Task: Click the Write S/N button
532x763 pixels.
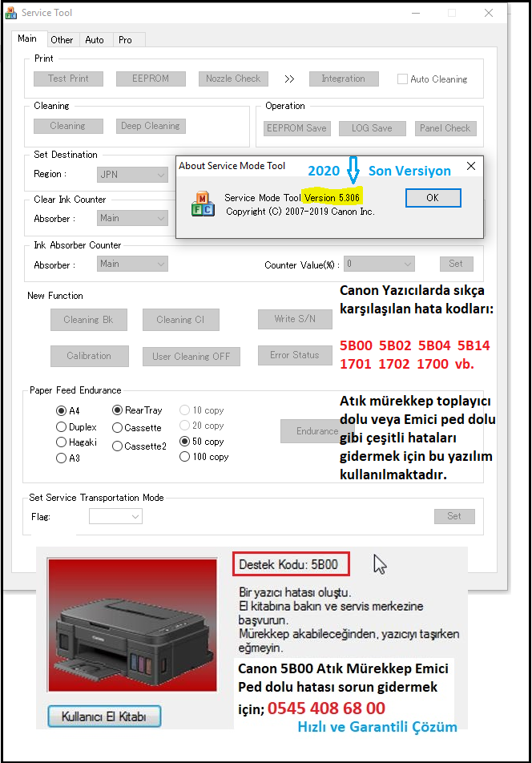Action: click(295, 319)
